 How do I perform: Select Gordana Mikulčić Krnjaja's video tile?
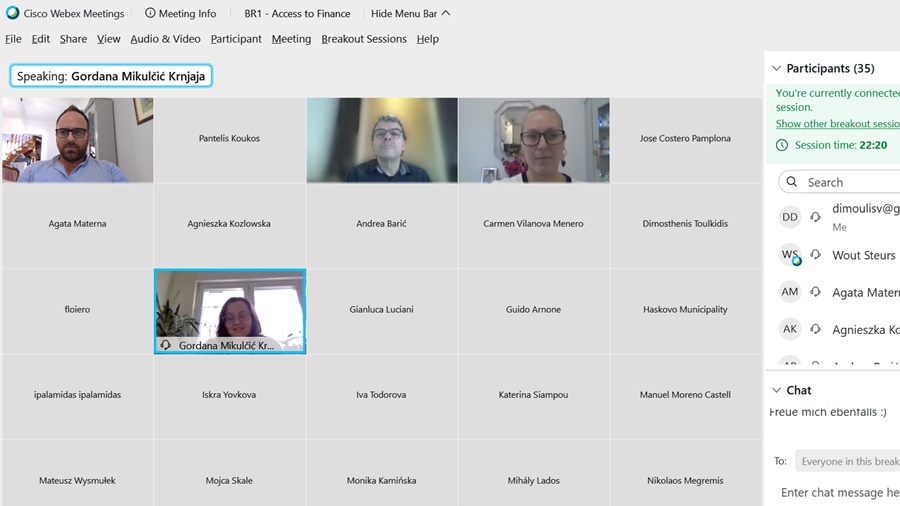(230, 305)
